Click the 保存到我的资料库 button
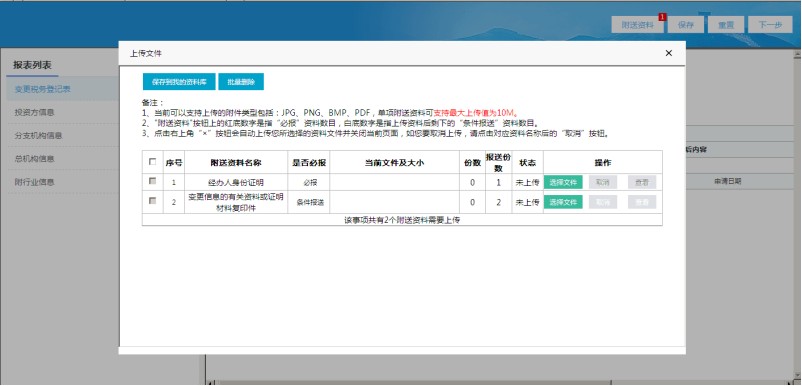The width and height of the screenshot is (802, 386). [x=179, y=82]
